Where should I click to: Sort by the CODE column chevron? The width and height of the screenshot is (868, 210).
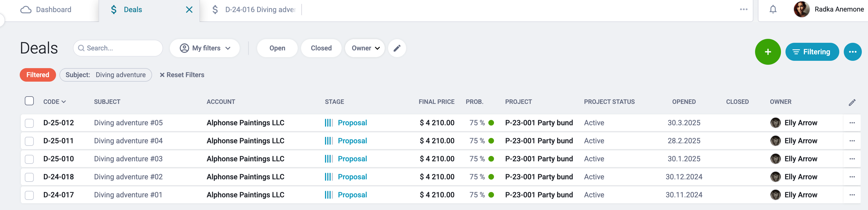[x=64, y=102]
